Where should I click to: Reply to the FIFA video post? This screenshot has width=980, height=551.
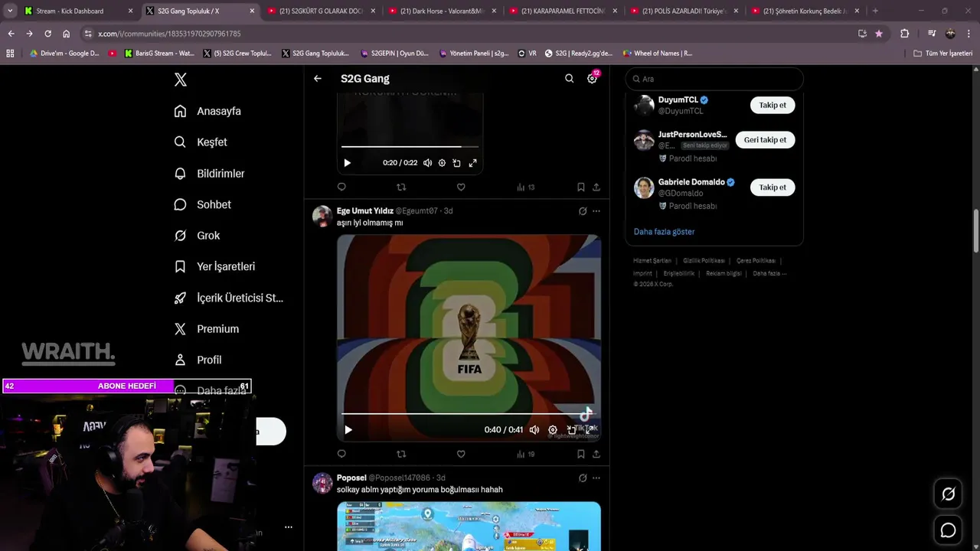coord(341,454)
